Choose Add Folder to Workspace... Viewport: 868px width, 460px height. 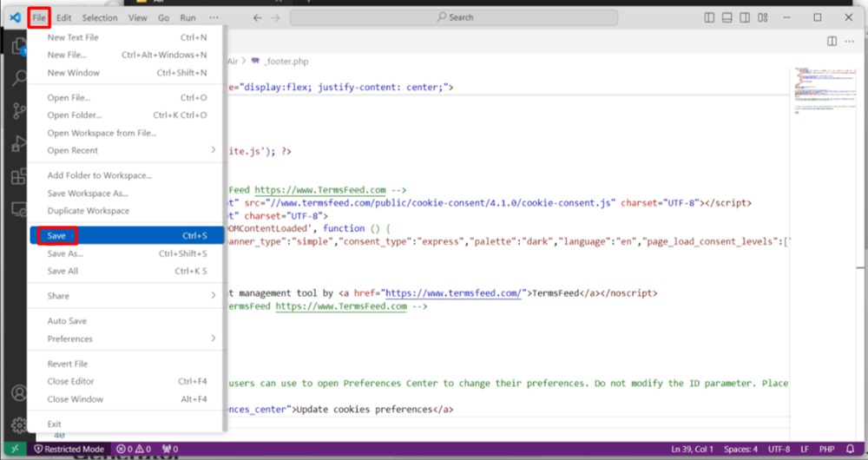pyautogui.click(x=127, y=175)
